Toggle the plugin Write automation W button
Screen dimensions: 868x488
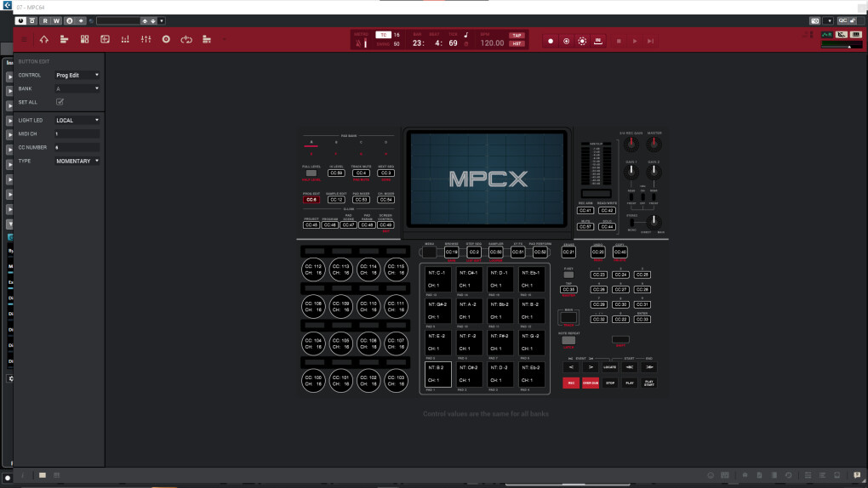tap(56, 21)
